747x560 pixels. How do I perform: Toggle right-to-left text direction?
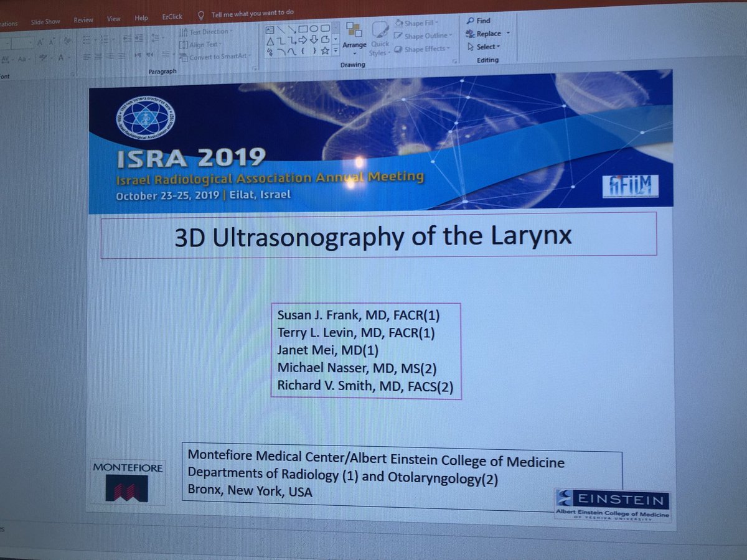pos(149,55)
